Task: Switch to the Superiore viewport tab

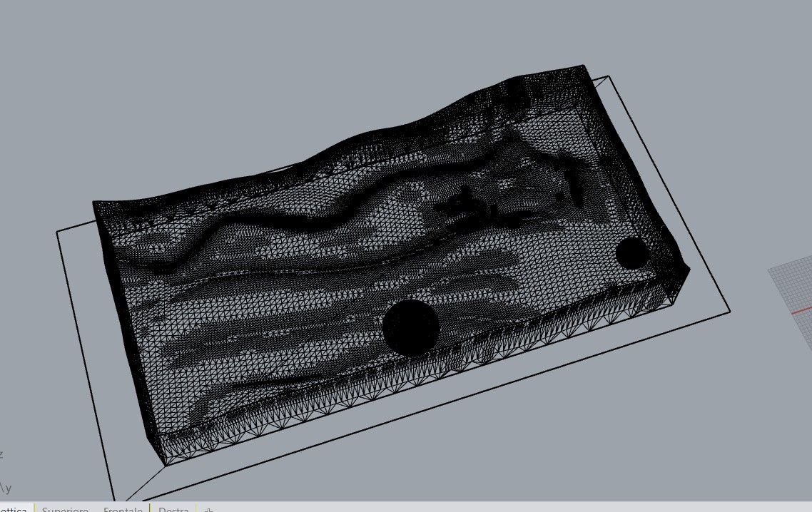Action: tap(65, 508)
